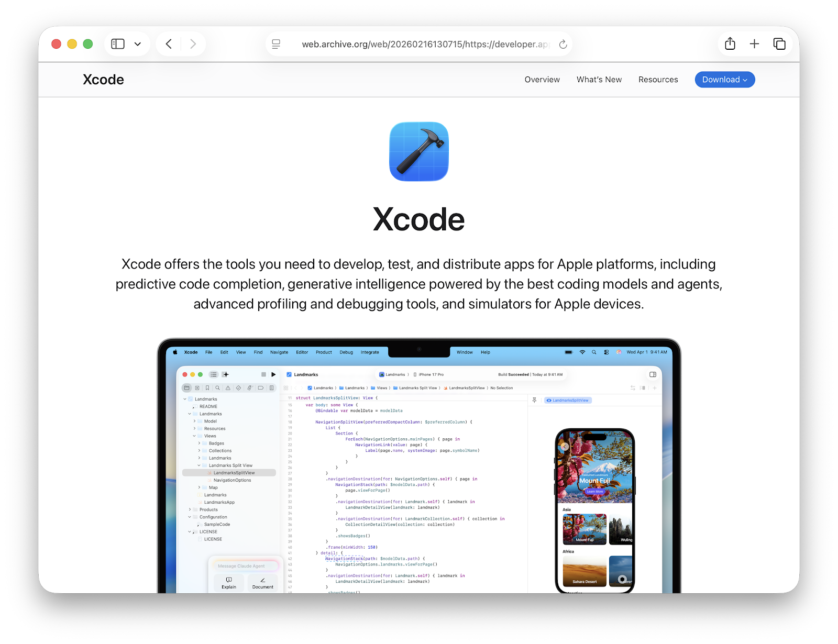Select the Test navigator diamond icon

[238, 388]
